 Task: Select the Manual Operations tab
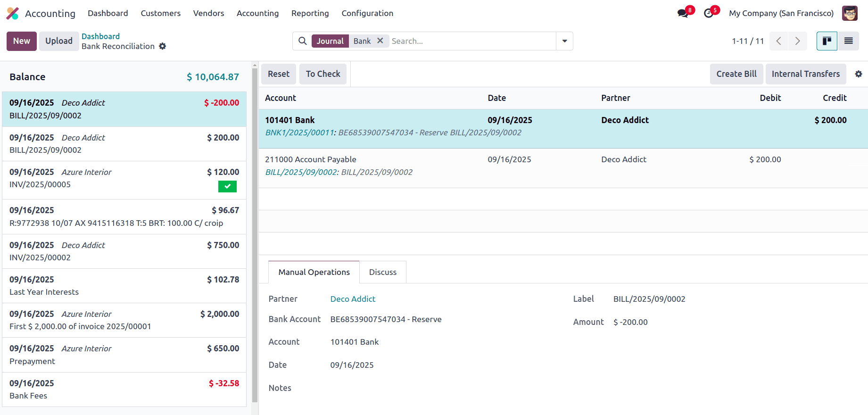tap(314, 272)
